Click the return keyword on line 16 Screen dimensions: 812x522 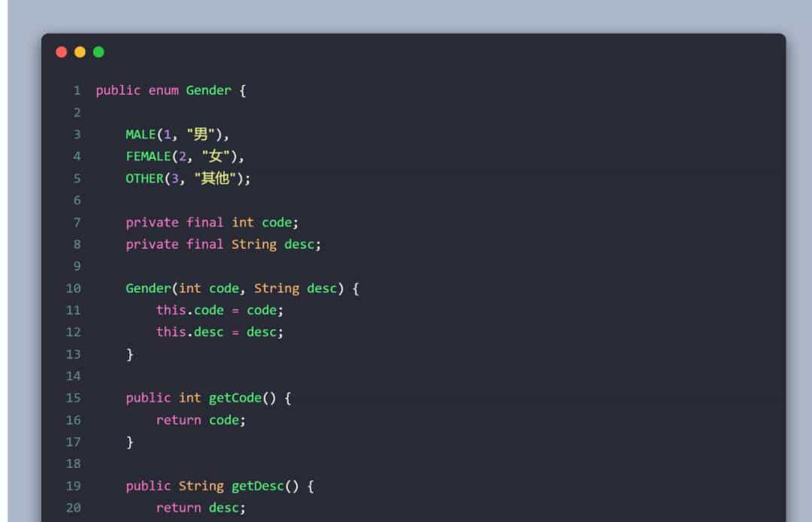(x=178, y=420)
